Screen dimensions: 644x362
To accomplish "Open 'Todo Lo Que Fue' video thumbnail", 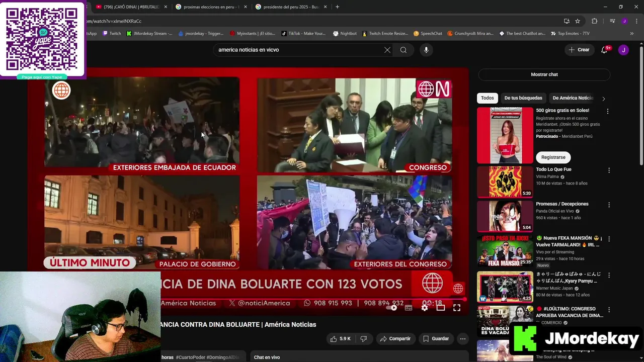I will coord(505,182).
